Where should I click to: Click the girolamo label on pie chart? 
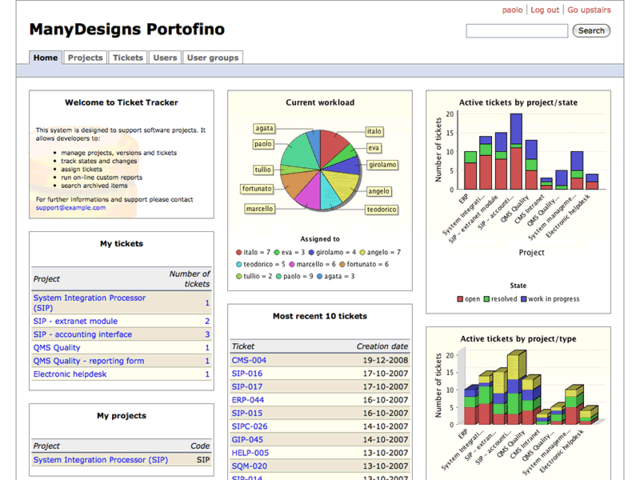[x=382, y=165]
